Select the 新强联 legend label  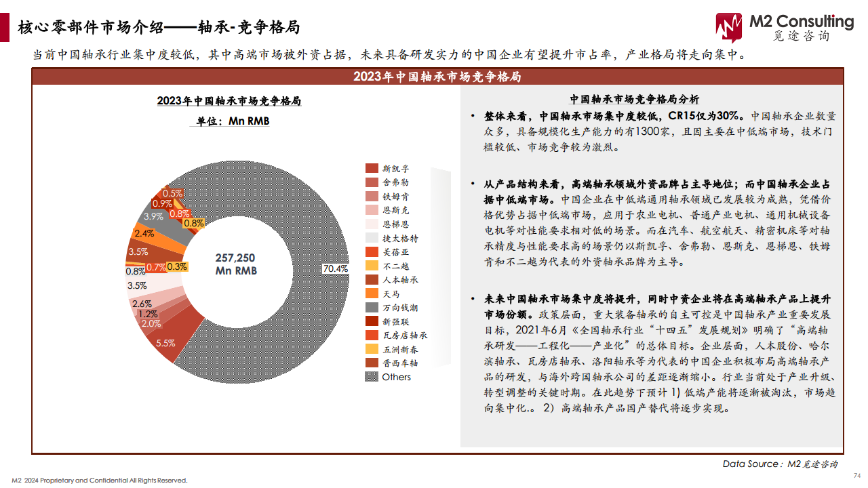[x=395, y=321]
